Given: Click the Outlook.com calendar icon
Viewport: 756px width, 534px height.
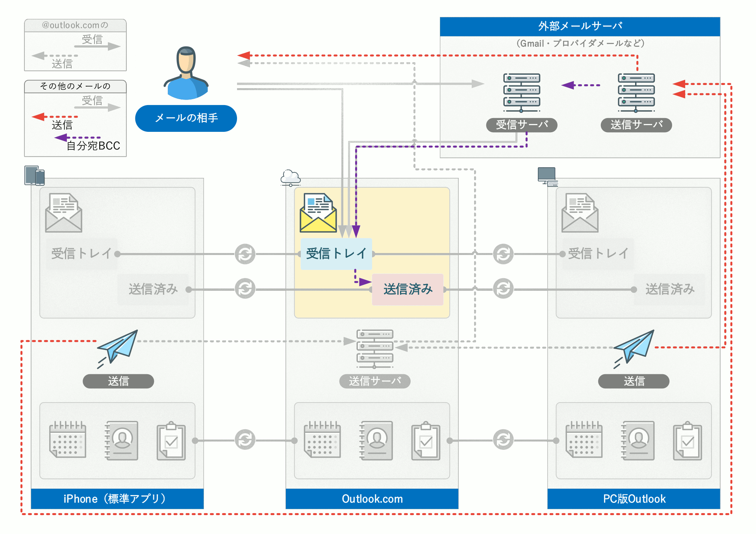Looking at the screenshot, I should point(322,440).
